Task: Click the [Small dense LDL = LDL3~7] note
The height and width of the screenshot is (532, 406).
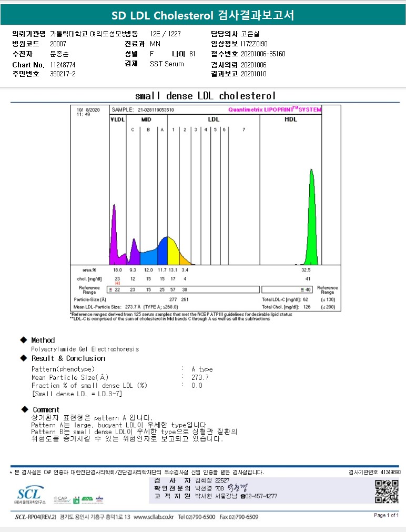Action: (77, 394)
